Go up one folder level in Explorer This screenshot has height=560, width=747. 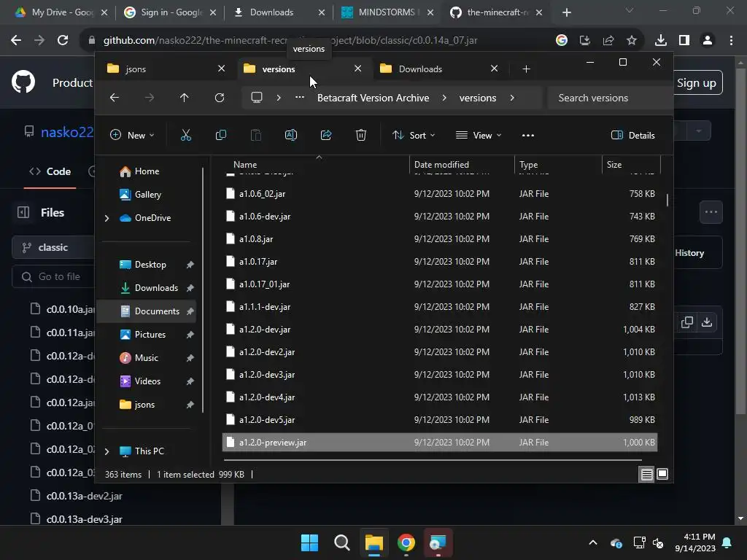[185, 98]
